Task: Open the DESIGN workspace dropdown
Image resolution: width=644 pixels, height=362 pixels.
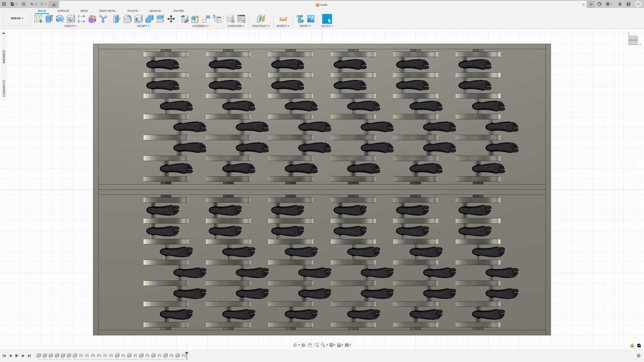Action: 17,18
